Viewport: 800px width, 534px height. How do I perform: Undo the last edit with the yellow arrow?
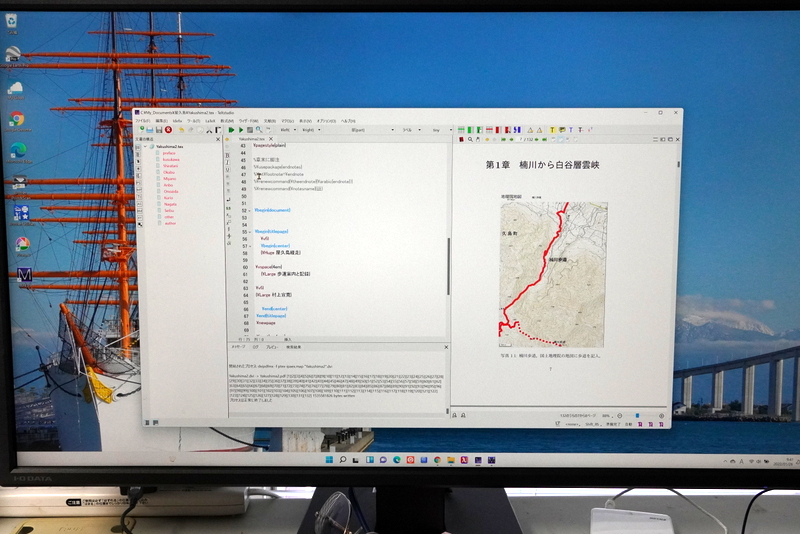181,130
